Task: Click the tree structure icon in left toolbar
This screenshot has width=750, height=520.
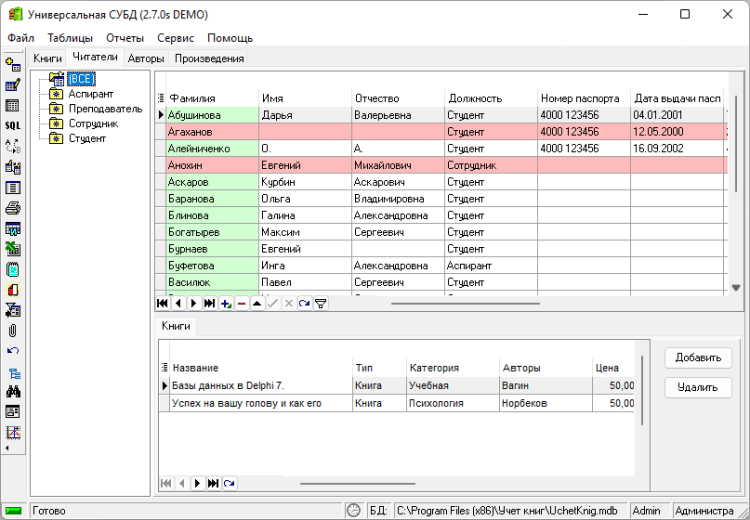Action: click(x=14, y=373)
